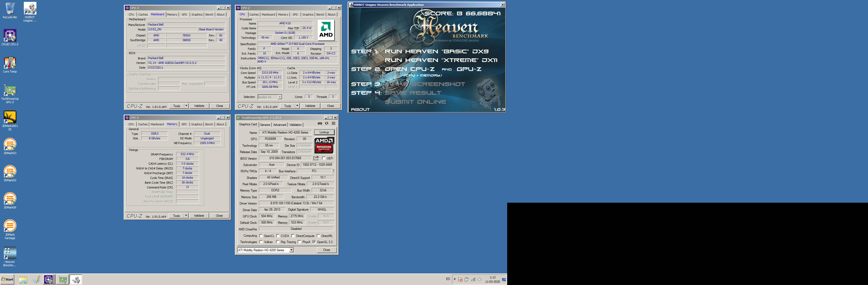
Task: Open the HWBOT Unigine desktop shortcut
Action: coord(30,12)
